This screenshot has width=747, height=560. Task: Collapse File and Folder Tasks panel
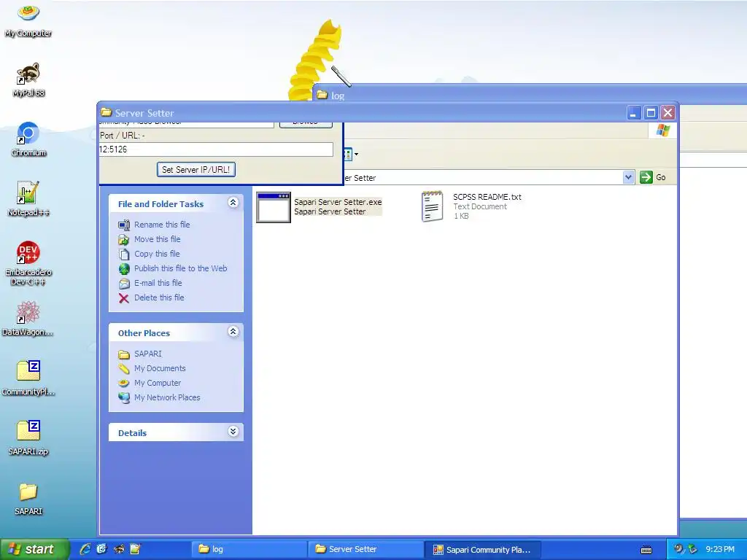[233, 203]
